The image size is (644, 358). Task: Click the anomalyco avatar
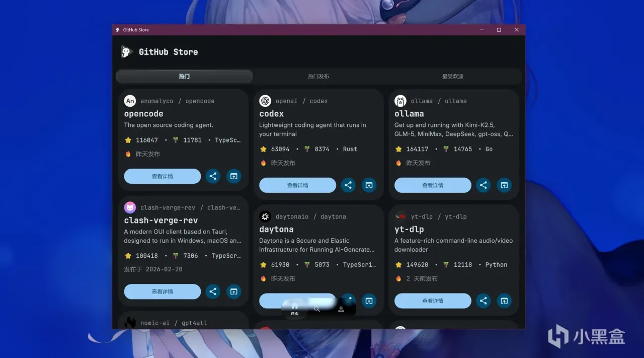pos(130,101)
